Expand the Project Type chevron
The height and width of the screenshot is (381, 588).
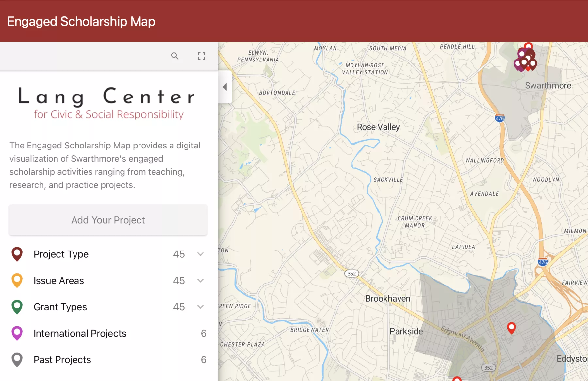point(201,254)
